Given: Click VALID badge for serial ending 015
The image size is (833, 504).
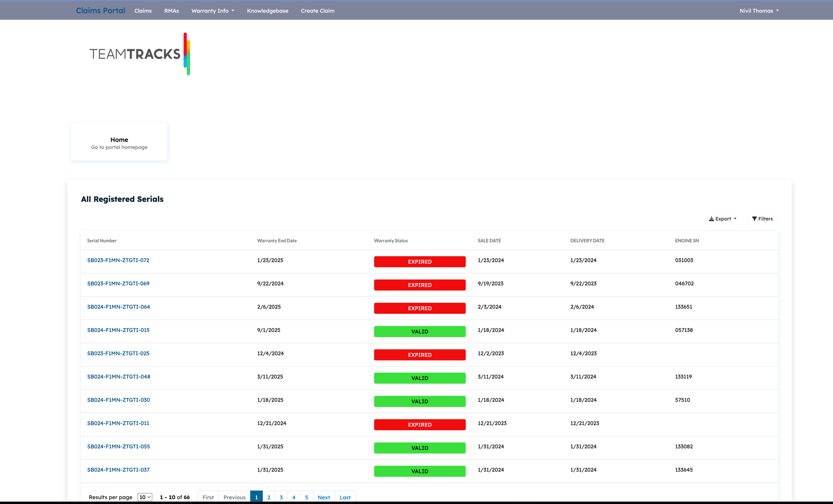Looking at the screenshot, I should click(x=420, y=332).
